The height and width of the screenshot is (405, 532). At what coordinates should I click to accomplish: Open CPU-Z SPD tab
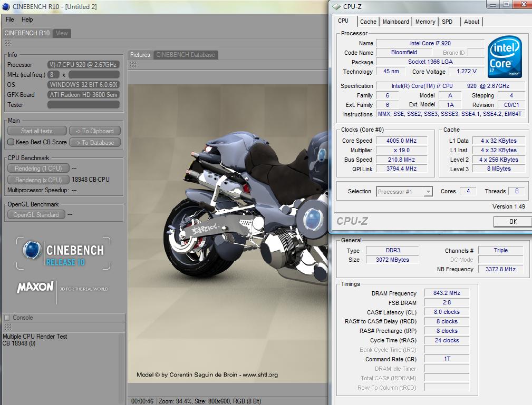pos(447,22)
